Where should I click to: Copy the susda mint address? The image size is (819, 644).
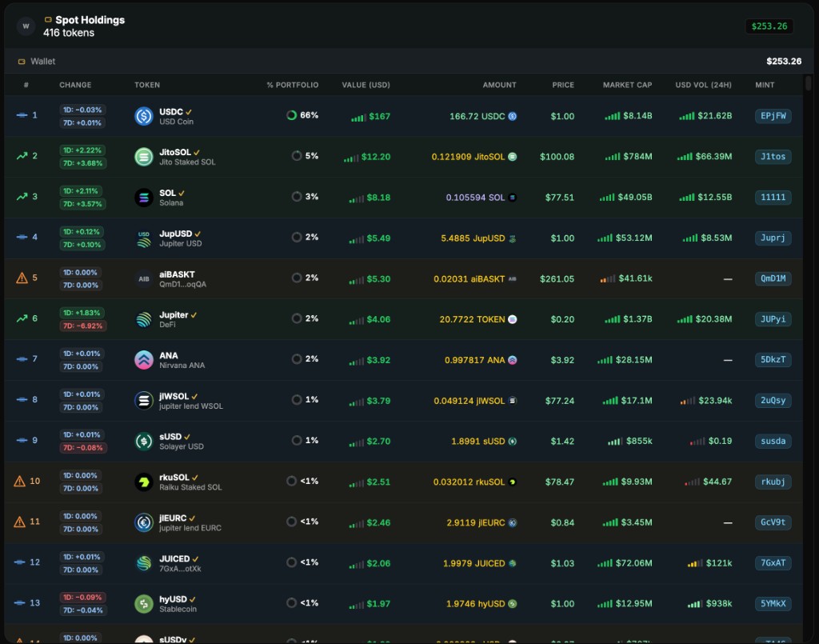(x=773, y=442)
